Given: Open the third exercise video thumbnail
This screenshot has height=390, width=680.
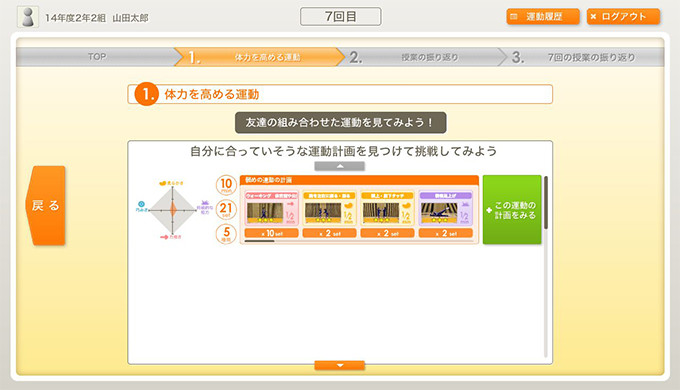Looking at the screenshot, I should click(x=381, y=213).
